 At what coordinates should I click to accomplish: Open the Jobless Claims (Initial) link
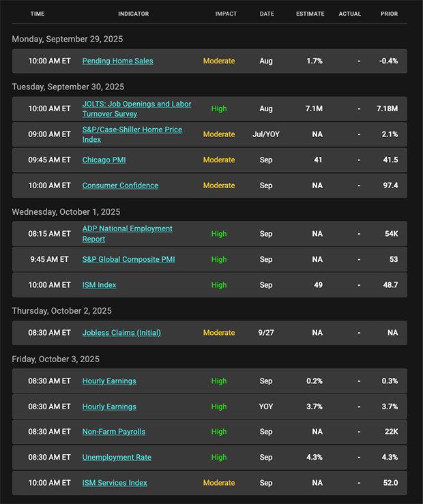[x=121, y=333]
